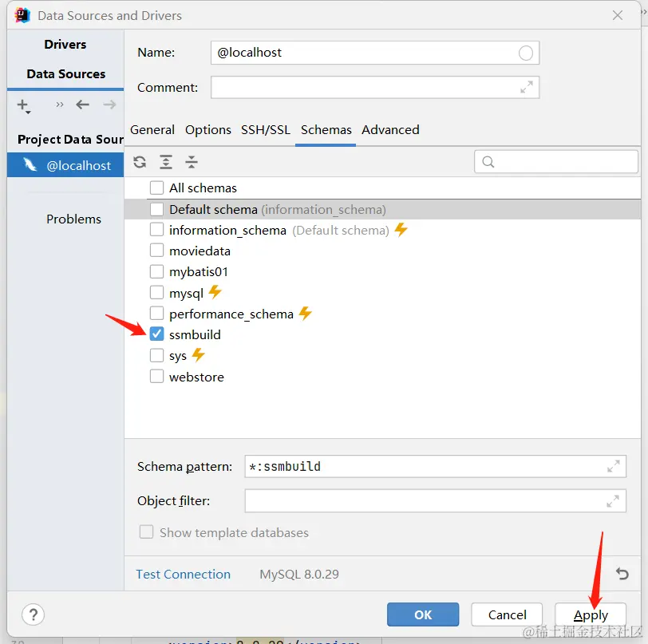The image size is (648, 644).
Task: Switch to the General tab
Action: pos(152,130)
